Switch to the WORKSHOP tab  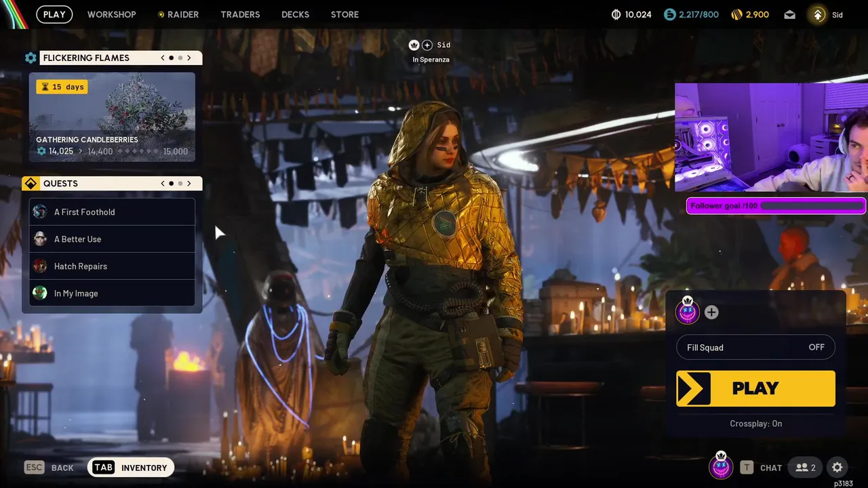(x=111, y=14)
